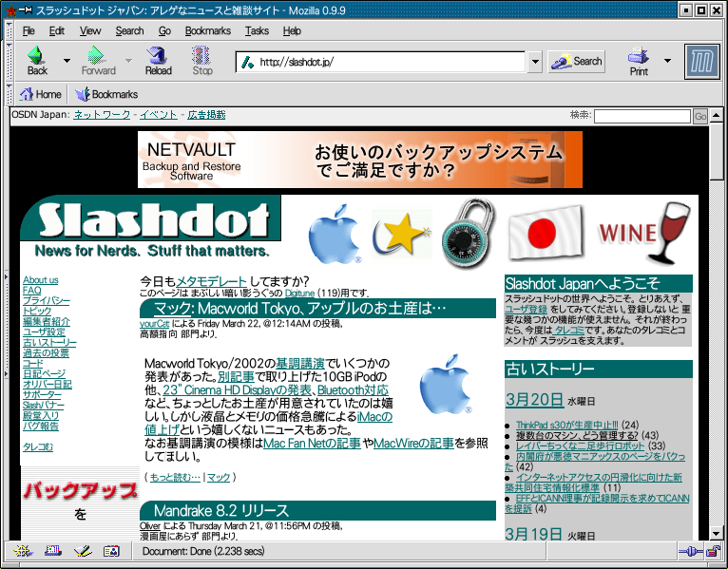728x569 pixels.
Task: Open Mail component icon in status bar
Action: click(x=53, y=551)
